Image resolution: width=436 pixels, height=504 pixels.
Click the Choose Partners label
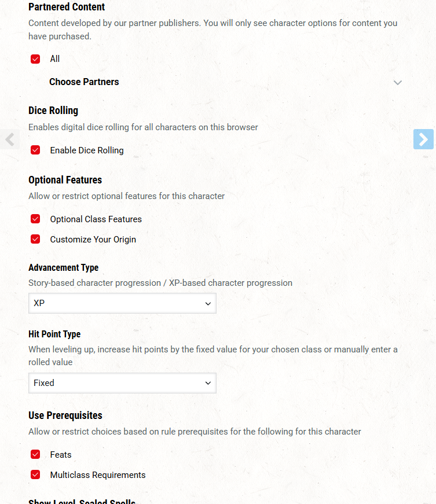(84, 82)
